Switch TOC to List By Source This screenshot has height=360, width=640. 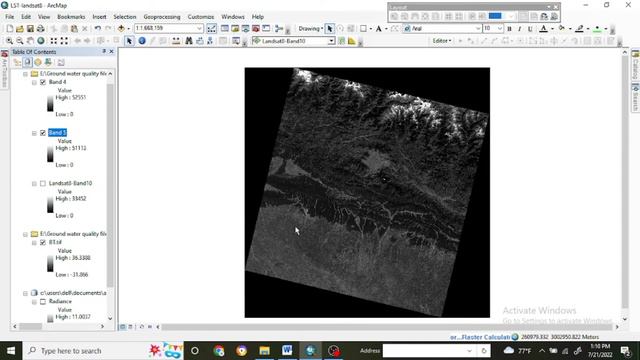(27, 62)
